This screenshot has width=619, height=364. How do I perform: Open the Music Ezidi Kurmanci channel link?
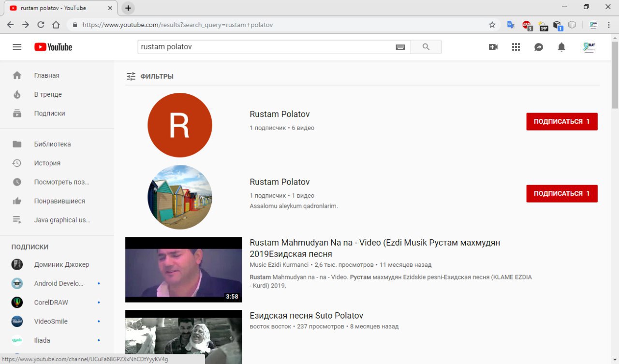[x=279, y=265]
